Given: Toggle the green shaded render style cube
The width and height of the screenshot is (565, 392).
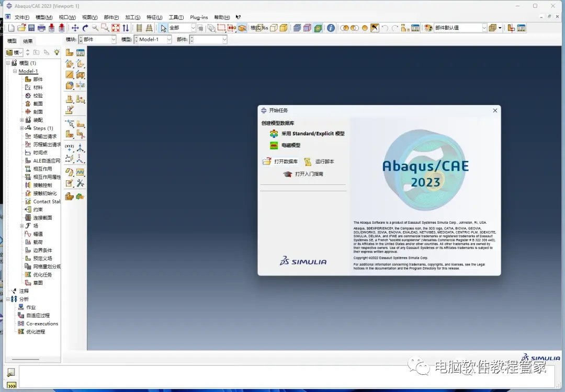Looking at the screenshot, I should (x=318, y=28).
